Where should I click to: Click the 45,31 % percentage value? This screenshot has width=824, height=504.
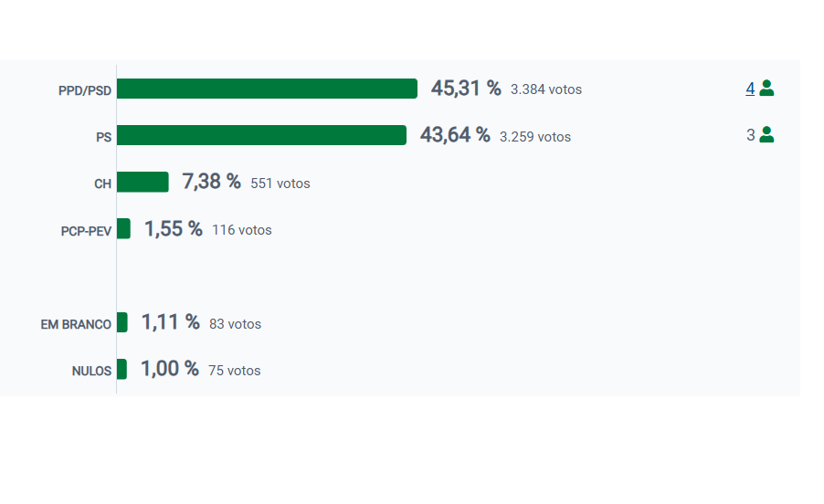click(x=466, y=89)
